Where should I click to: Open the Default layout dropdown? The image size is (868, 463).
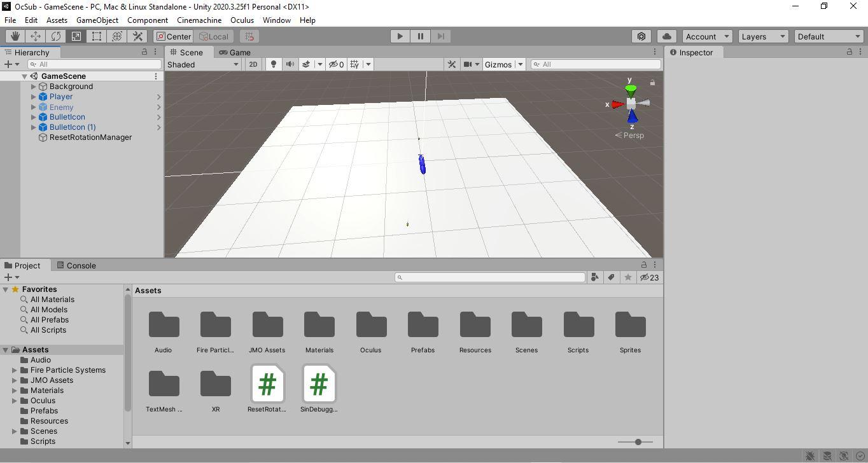(x=829, y=36)
